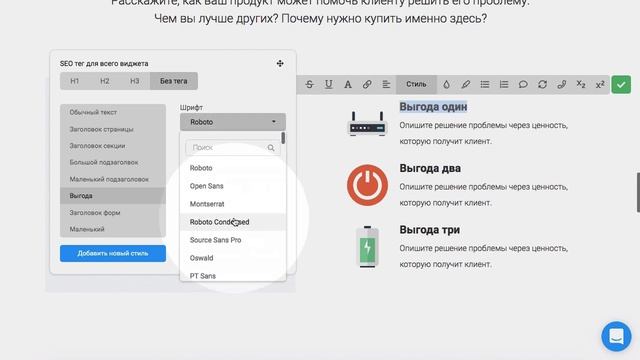Viewport: 640px width, 360px height.
Task: Confirm edits with green checkmark
Action: click(621, 84)
